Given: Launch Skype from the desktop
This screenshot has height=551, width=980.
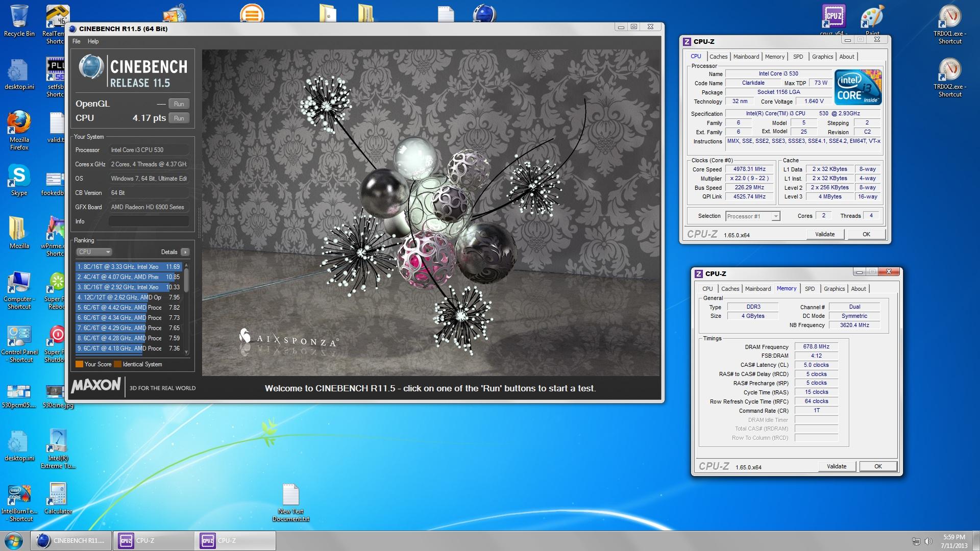Looking at the screenshot, I should click(x=19, y=180).
